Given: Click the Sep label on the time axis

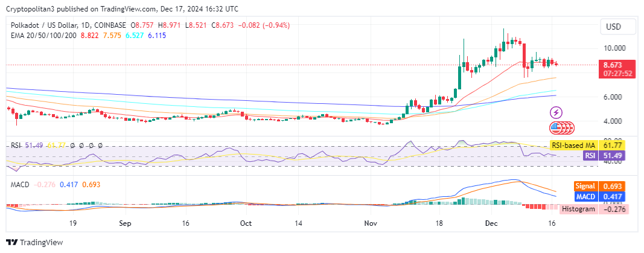Looking at the screenshot, I should (125, 223).
